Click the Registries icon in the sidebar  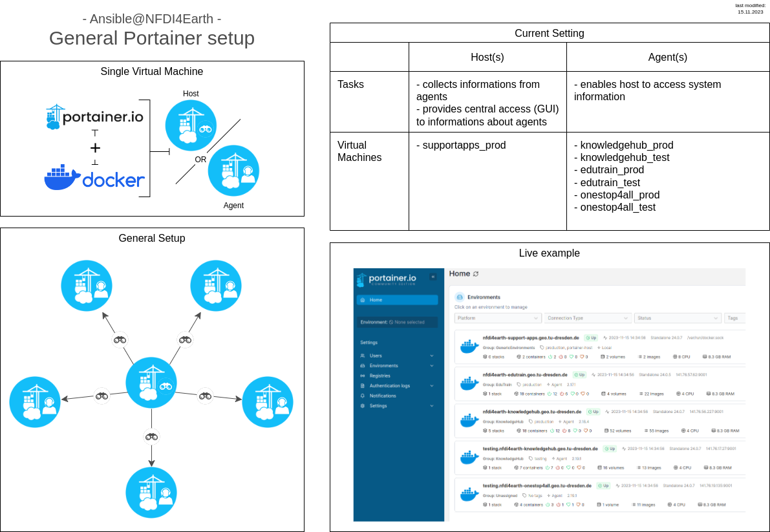(x=363, y=376)
